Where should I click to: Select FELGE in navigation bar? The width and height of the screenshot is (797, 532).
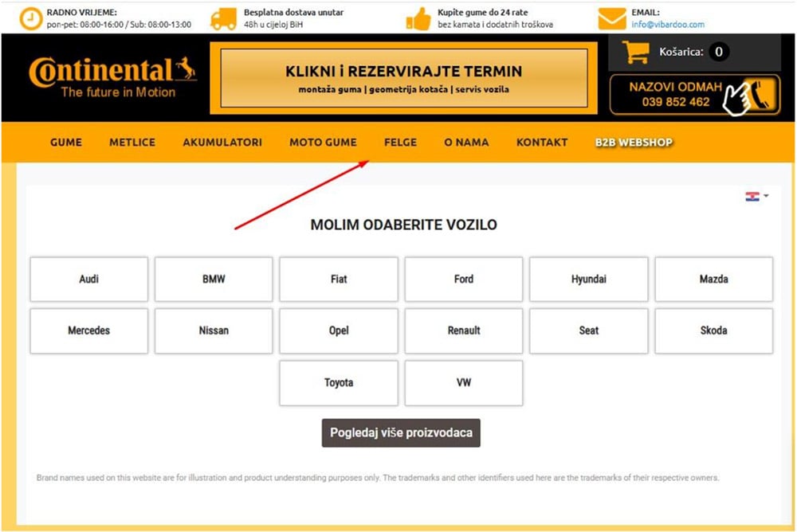(401, 143)
